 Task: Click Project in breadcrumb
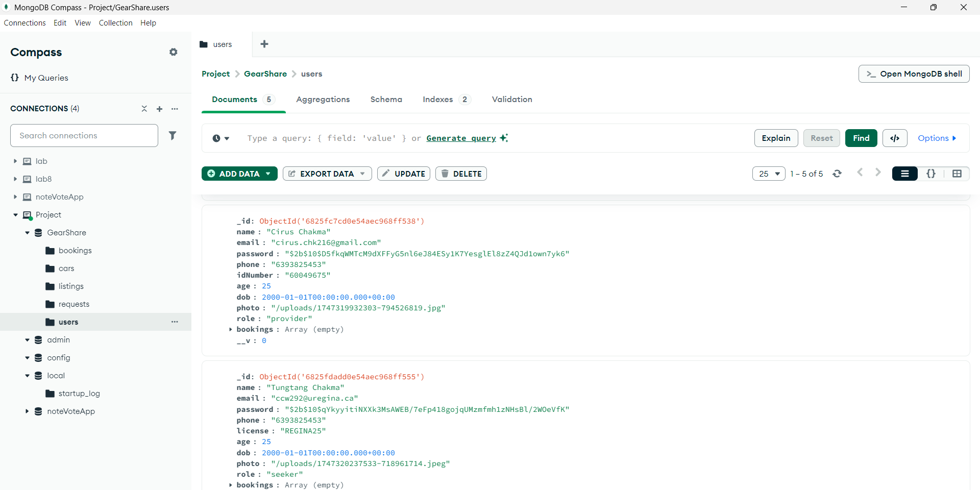215,74
